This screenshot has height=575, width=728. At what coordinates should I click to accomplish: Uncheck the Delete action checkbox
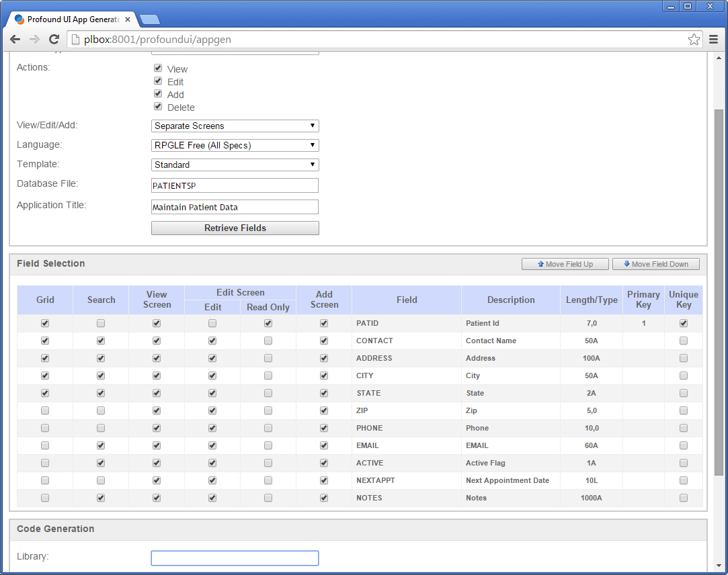(158, 107)
